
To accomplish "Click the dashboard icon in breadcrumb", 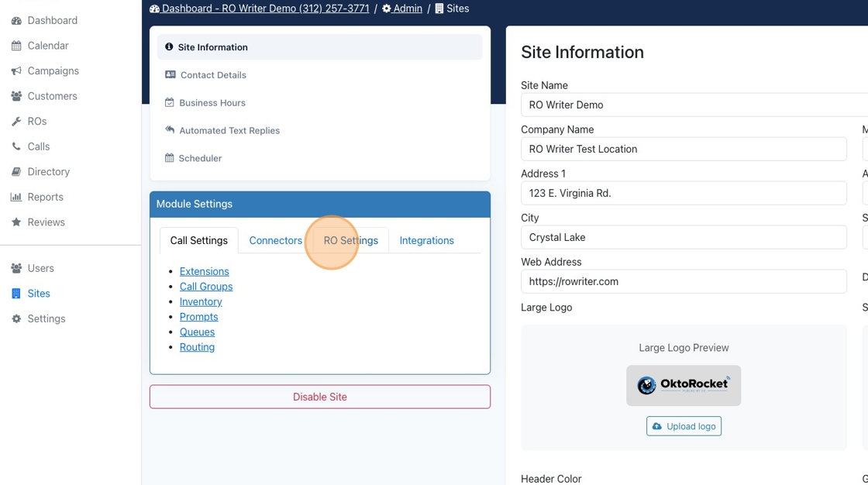I will click(x=154, y=9).
